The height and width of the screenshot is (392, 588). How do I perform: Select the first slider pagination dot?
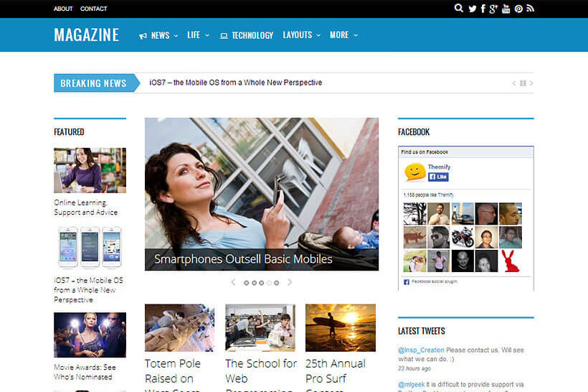coord(246,283)
